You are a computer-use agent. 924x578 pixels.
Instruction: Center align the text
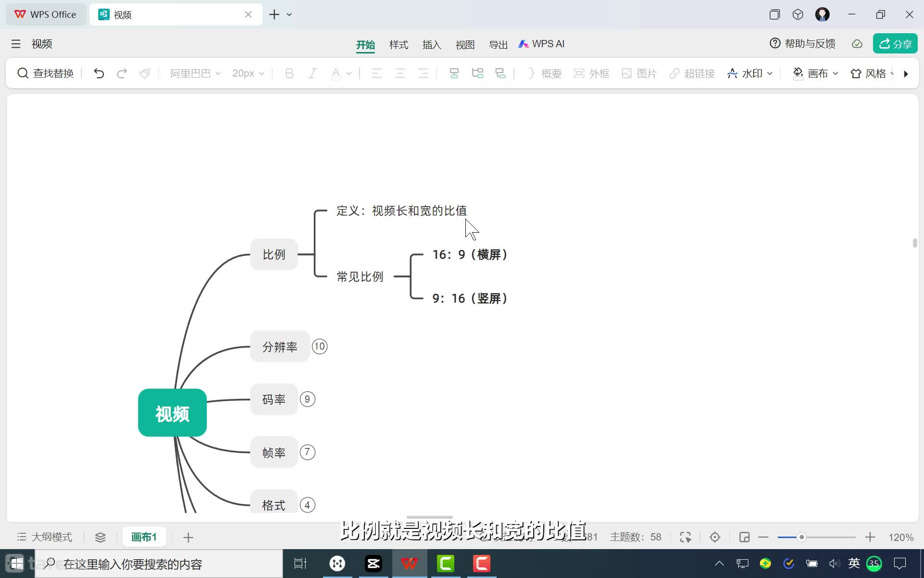pos(400,73)
